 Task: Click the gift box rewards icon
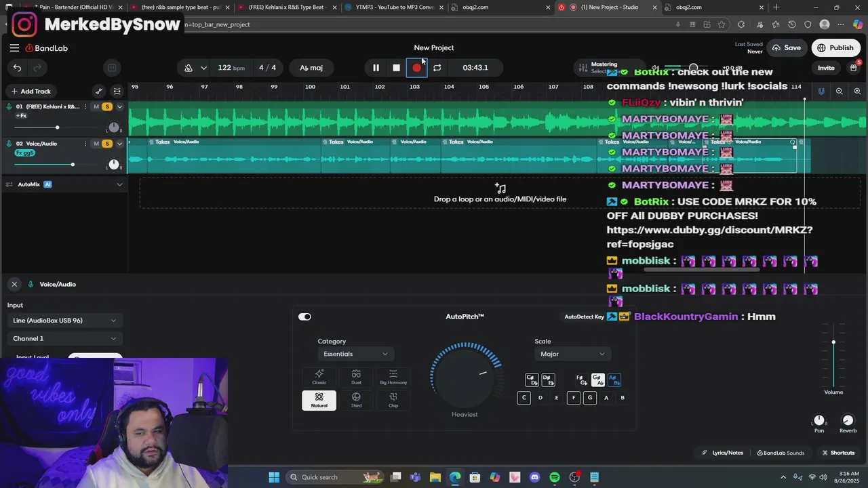pos(853,68)
